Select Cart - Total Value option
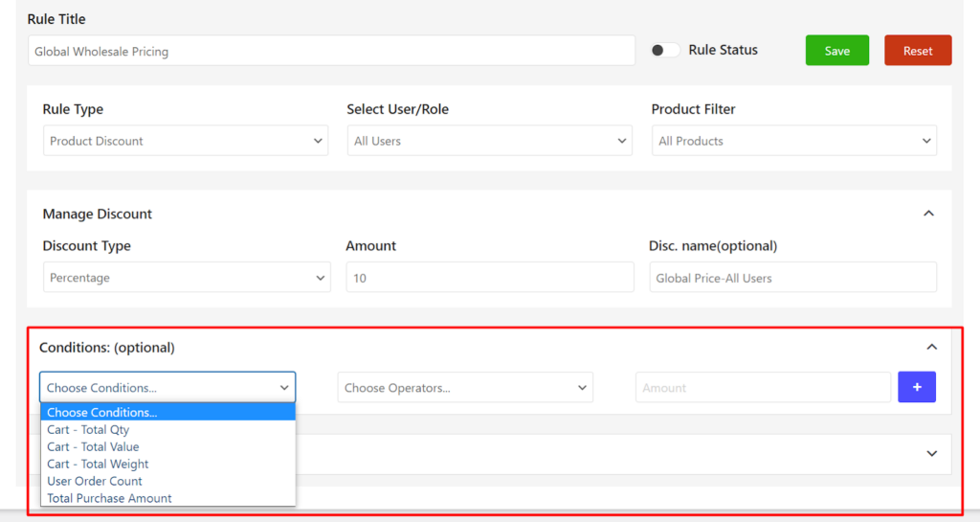Image resolution: width=980 pixels, height=522 pixels. coord(167,446)
